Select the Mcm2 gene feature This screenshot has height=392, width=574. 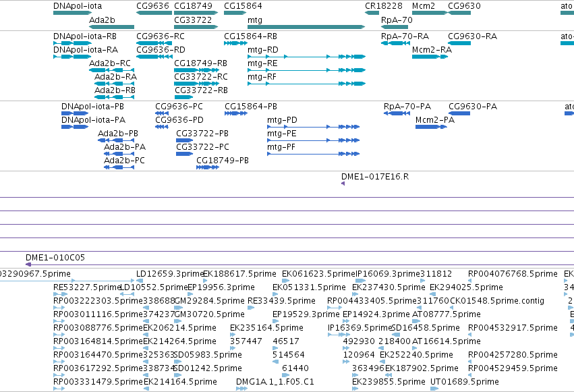click(430, 13)
